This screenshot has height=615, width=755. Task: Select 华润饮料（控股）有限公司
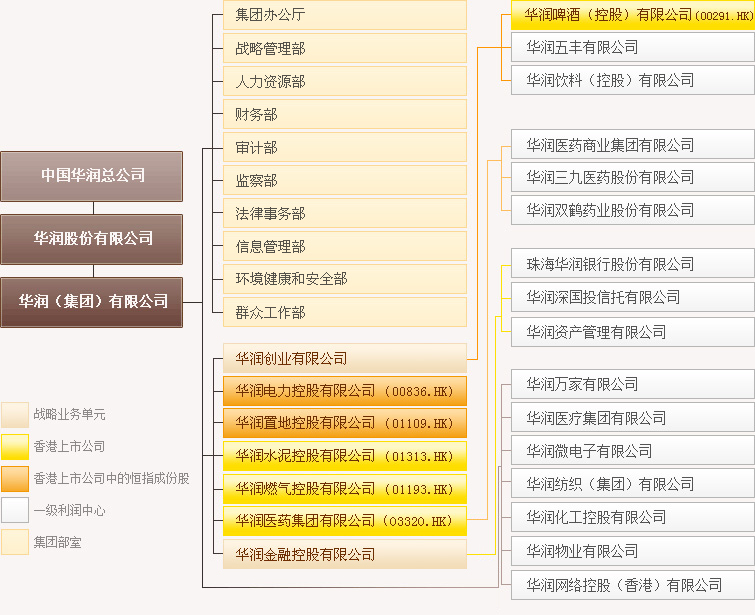pyautogui.click(x=633, y=80)
